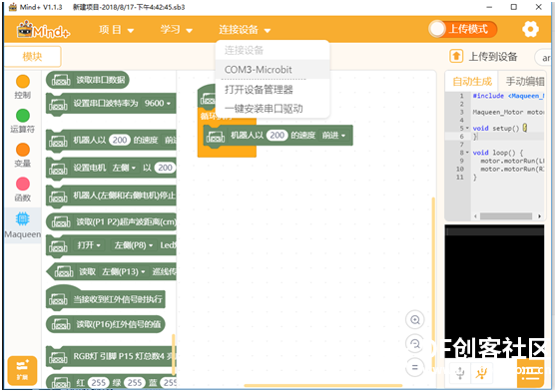The width and height of the screenshot is (557, 392).
Task: Edit the 200 speed in palette robot block
Action: click(120, 140)
